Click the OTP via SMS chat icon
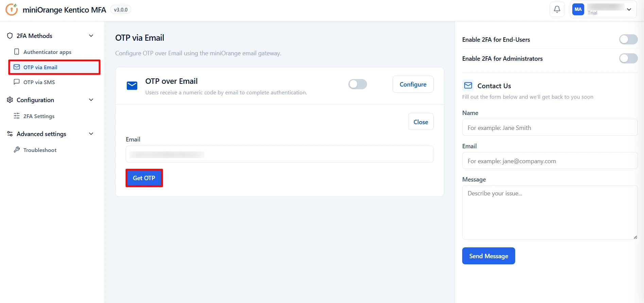Image resolution: width=644 pixels, height=303 pixels. coord(17,82)
